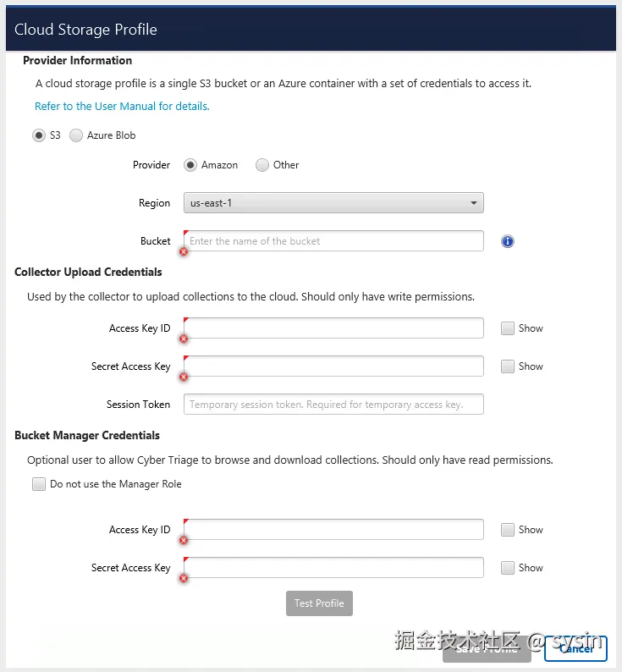
Task: Click Manager Secret Access Key error icon
Action: pyautogui.click(x=184, y=578)
